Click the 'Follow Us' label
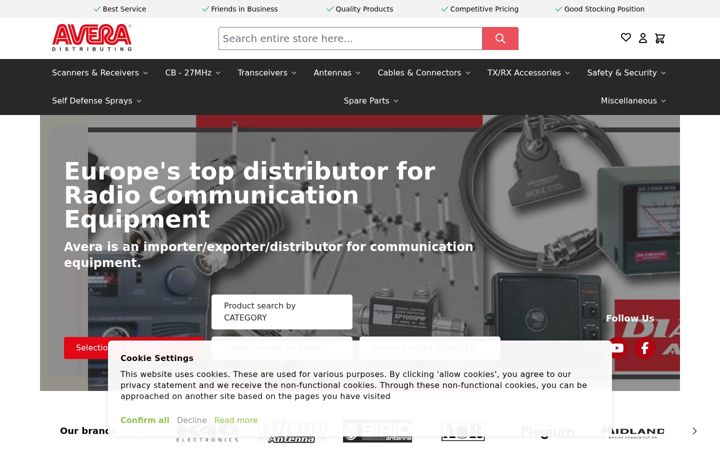The width and height of the screenshot is (720, 450). 630,318
